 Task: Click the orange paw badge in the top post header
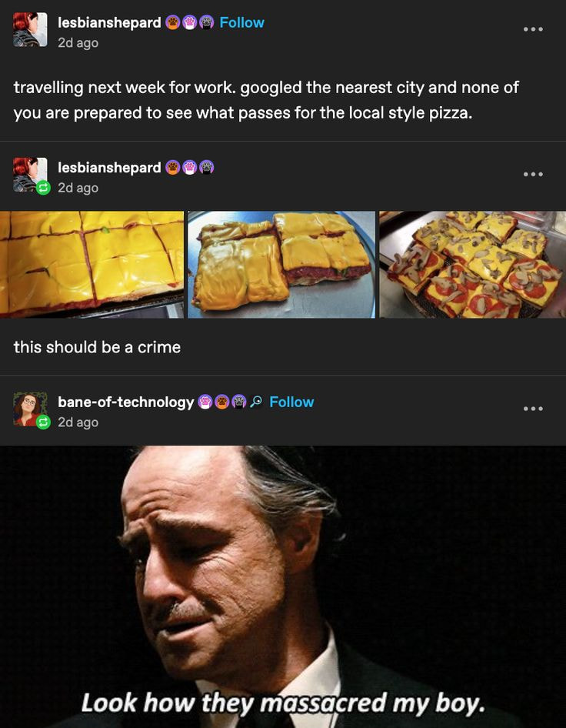173,22
